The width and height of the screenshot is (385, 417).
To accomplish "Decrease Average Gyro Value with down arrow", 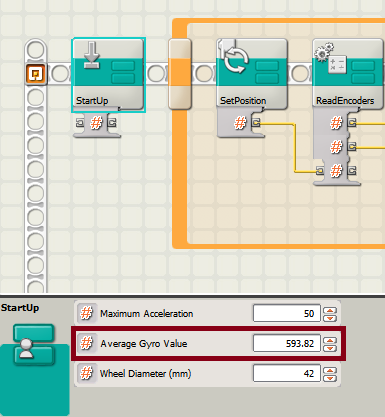I will click(x=330, y=348).
